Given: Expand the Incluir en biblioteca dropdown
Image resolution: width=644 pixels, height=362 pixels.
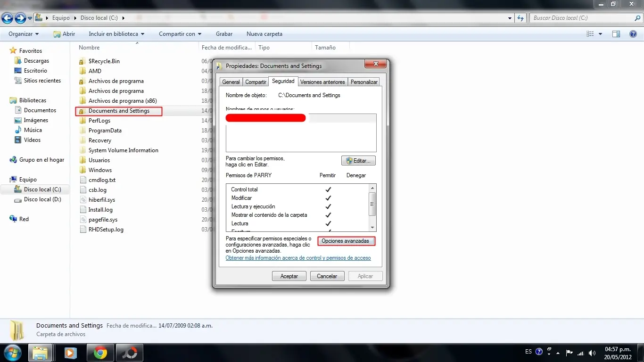Looking at the screenshot, I should [x=116, y=34].
